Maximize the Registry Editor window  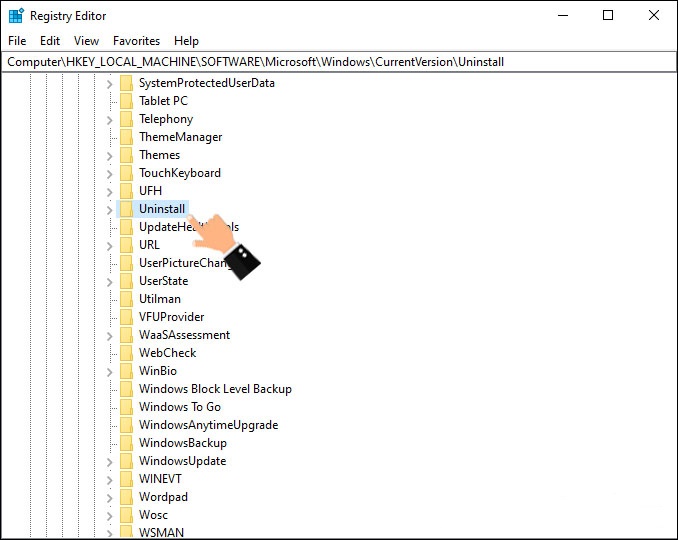[x=608, y=16]
